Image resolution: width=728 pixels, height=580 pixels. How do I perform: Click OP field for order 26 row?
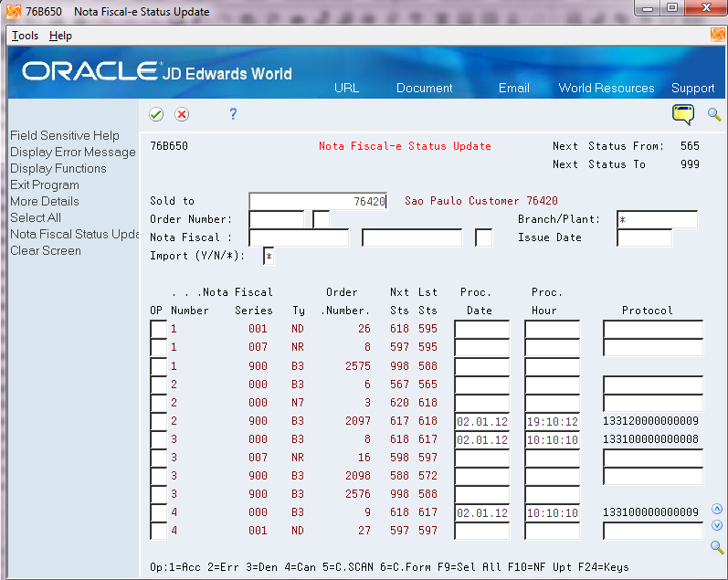tap(158, 329)
